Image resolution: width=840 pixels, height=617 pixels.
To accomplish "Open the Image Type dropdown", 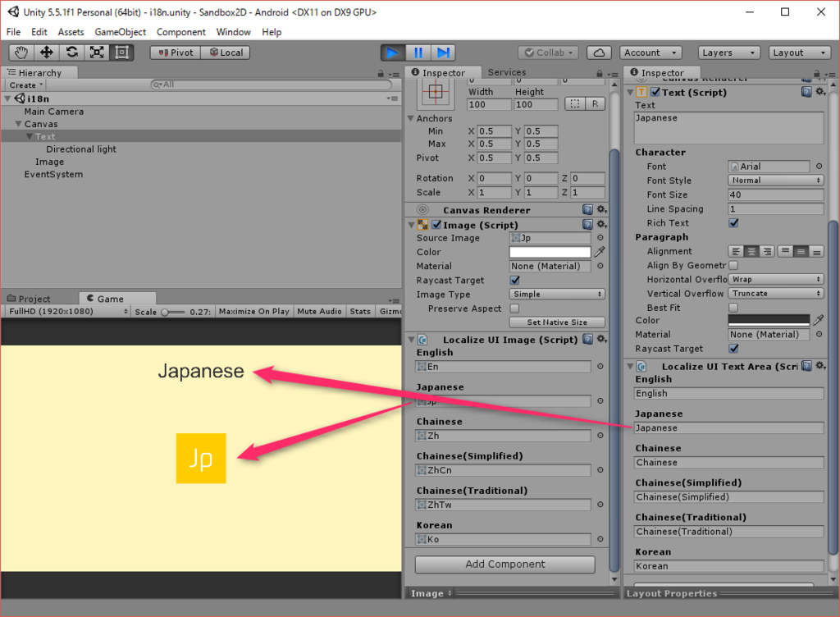I will 557,294.
